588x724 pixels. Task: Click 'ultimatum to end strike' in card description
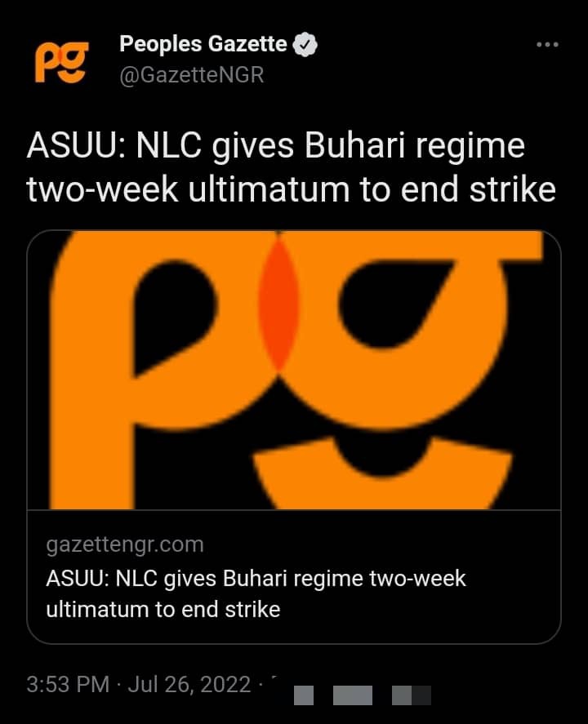click(x=163, y=610)
